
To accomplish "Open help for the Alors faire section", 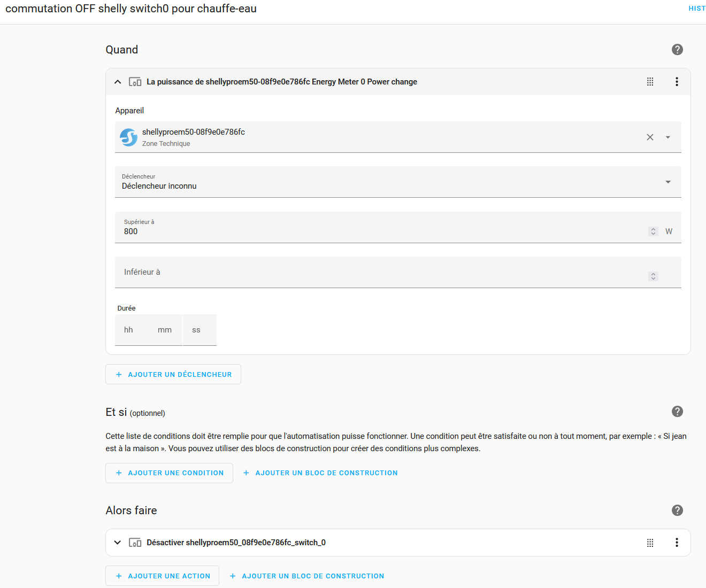I will tap(677, 510).
